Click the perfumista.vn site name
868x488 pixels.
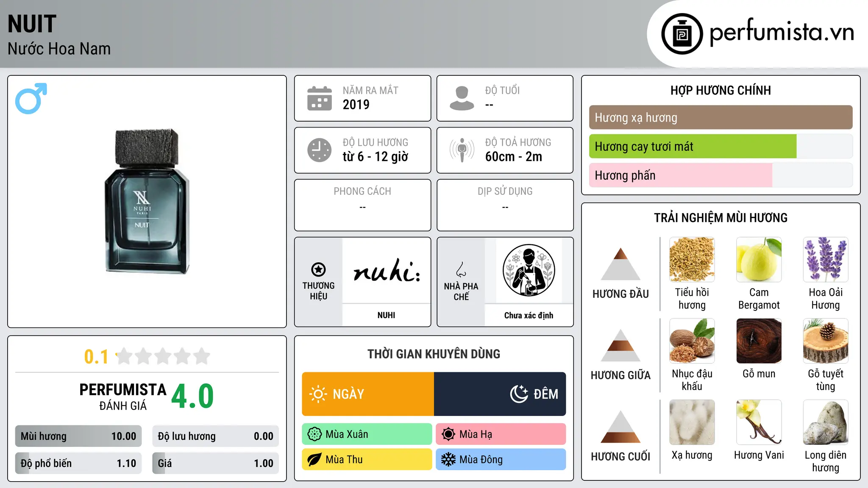click(782, 32)
